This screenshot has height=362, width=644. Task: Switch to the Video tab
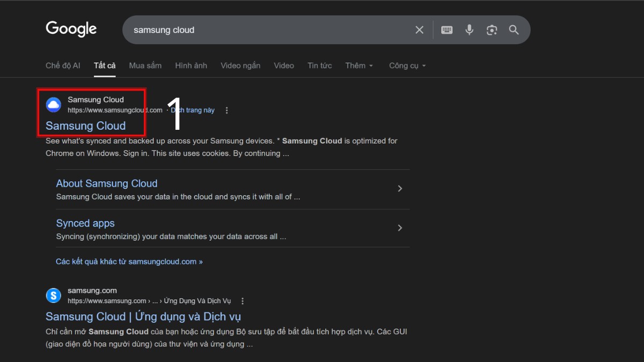pyautogui.click(x=284, y=65)
